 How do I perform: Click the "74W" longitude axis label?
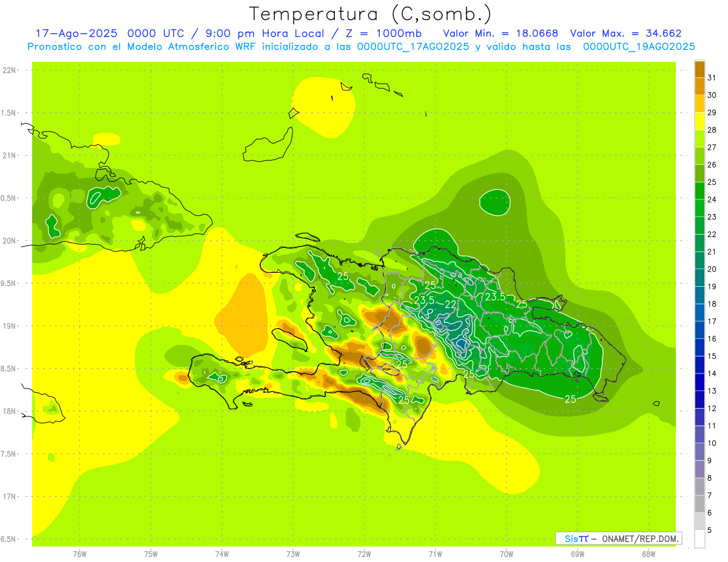pyautogui.click(x=221, y=554)
